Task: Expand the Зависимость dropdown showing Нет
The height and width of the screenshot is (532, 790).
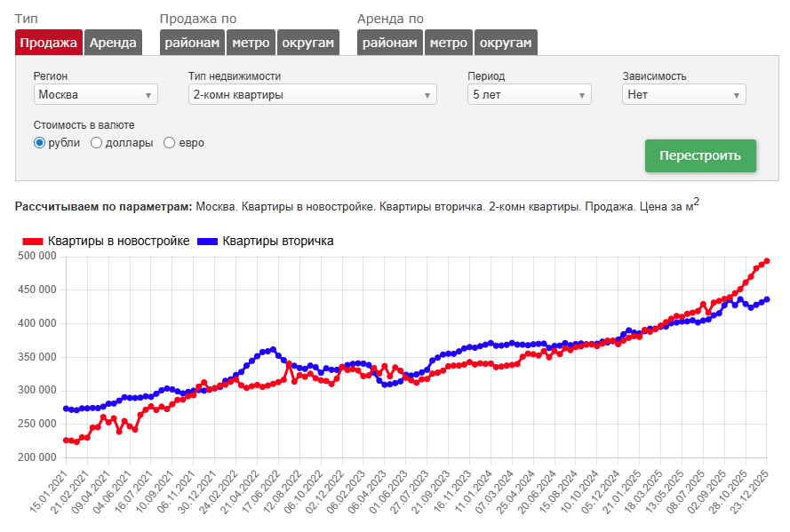Action: (x=684, y=95)
